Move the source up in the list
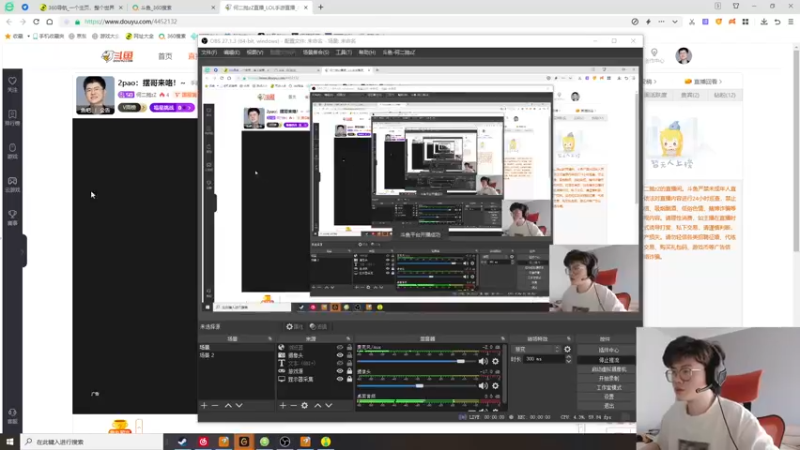Viewport: 800px width, 450px height. tap(317, 406)
